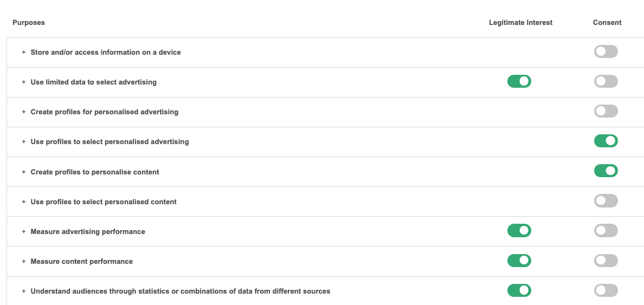Viewport: 644px width, 305px height.
Task: Turn off consent for Create profiles to personalise content
Action: [x=606, y=171]
